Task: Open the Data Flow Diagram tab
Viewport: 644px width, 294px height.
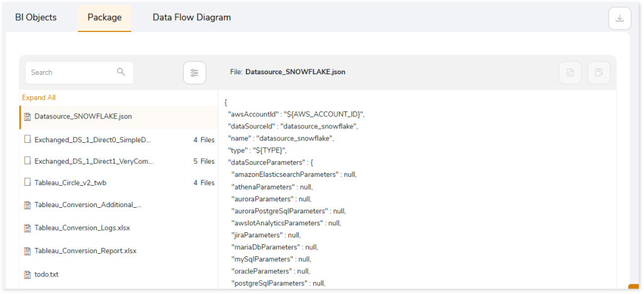Action: [192, 18]
